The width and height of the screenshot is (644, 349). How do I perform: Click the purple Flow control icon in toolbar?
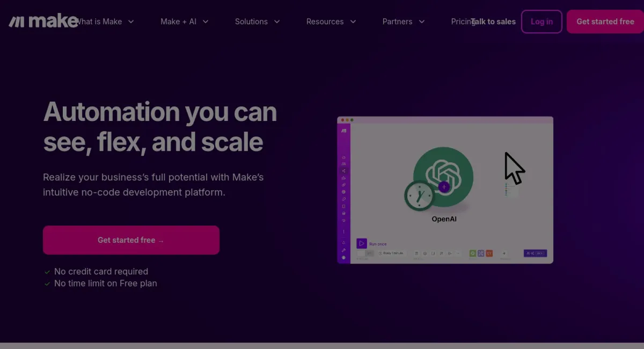coord(481,253)
